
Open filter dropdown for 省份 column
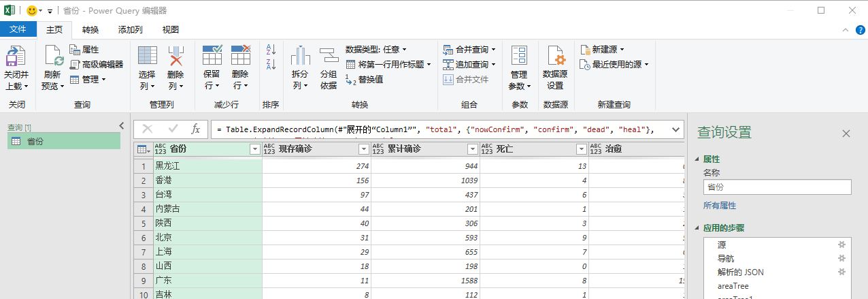[254, 149]
